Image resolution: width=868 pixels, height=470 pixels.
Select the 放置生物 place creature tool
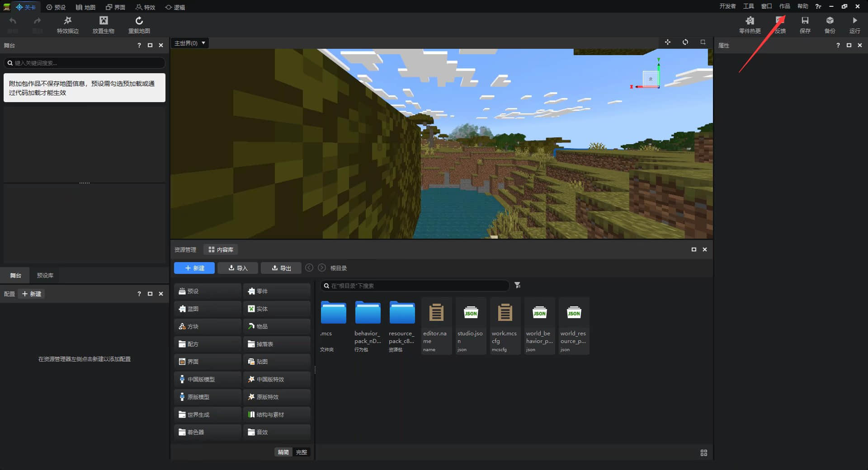[104, 25]
